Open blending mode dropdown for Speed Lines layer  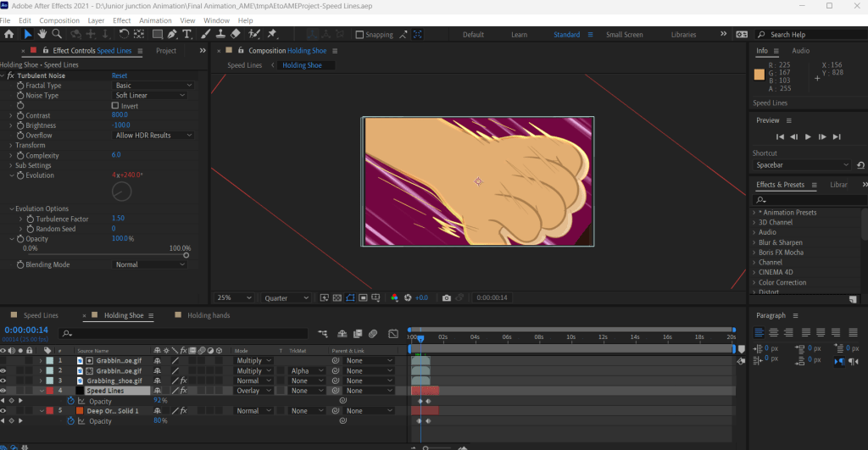click(x=253, y=391)
